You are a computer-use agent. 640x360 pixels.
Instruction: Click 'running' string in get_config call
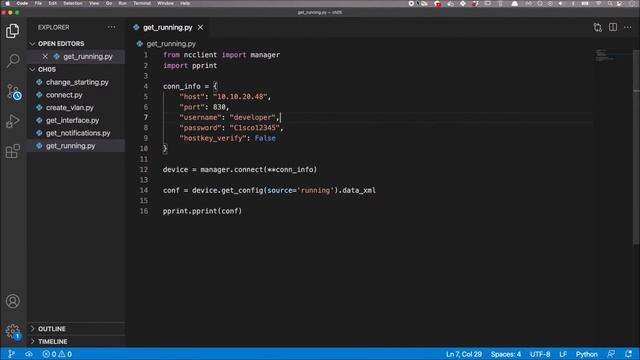click(315, 190)
